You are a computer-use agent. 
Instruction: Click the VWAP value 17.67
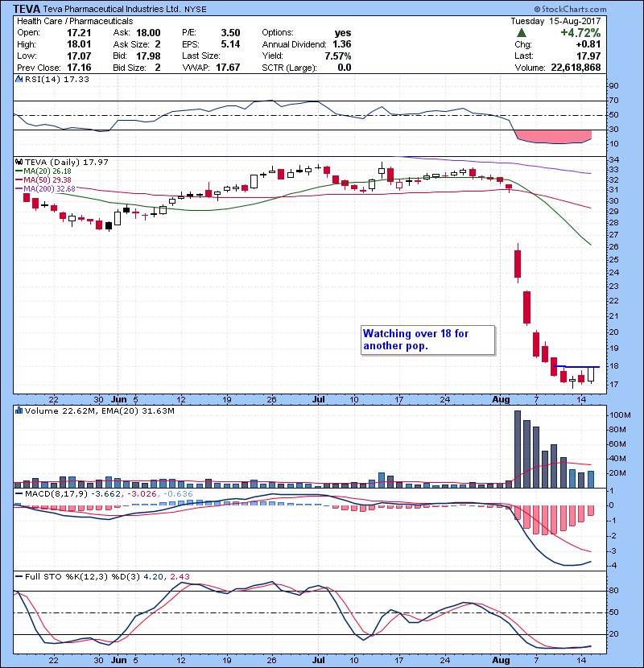(228, 68)
